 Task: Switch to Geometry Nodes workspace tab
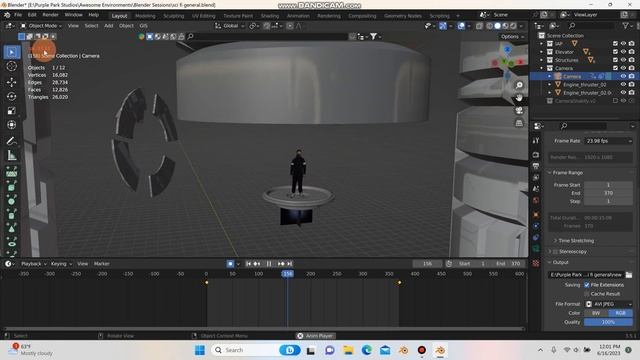pyautogui.click(x=402, y=16)
